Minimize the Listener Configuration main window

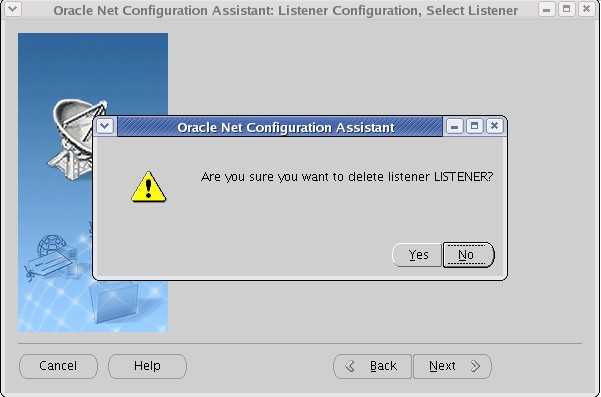coord(547,9)
